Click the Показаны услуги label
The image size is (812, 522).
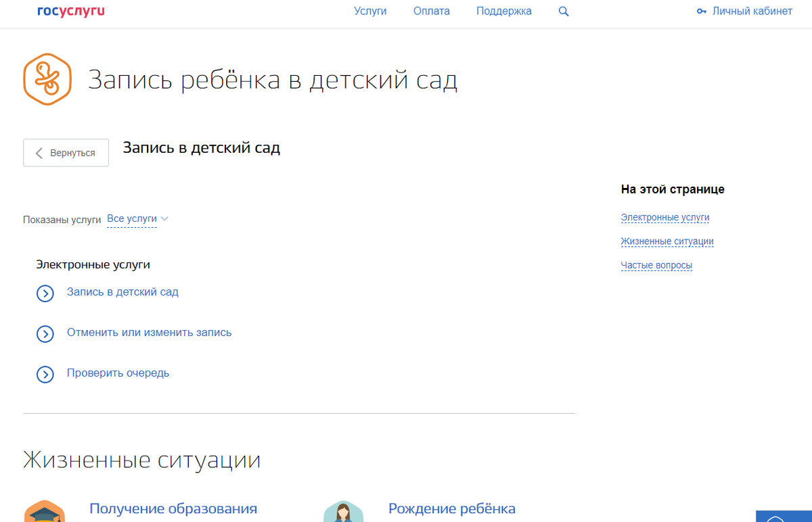[62, 220]
